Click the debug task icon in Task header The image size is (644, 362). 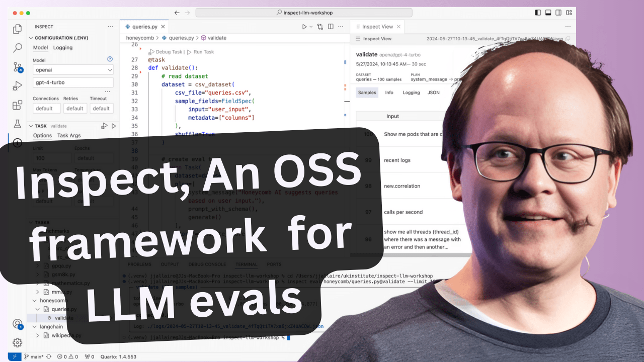(x=104, y=126)
